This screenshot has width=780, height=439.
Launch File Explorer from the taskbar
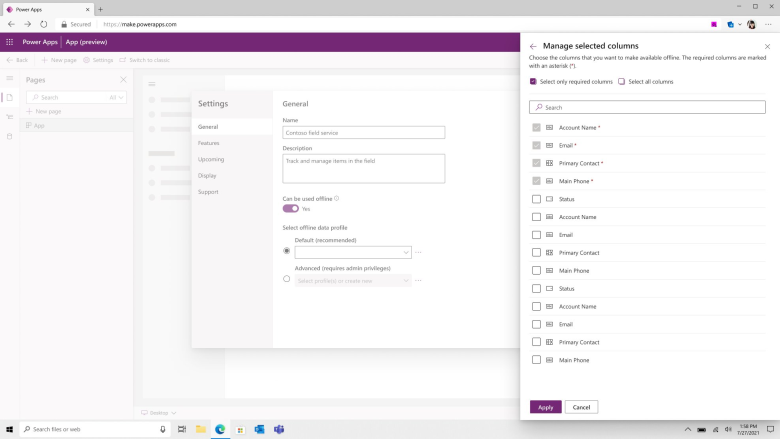coord(201,430)
